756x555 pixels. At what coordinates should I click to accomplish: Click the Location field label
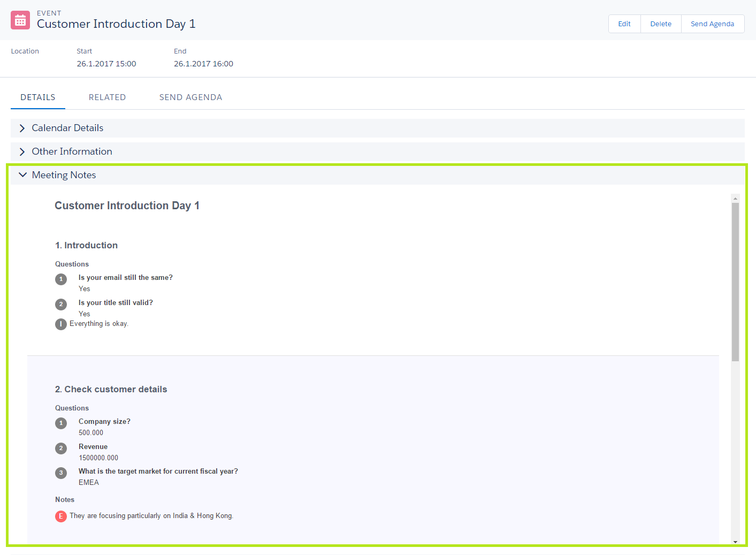pyautogui.click(x=25, y=51)
